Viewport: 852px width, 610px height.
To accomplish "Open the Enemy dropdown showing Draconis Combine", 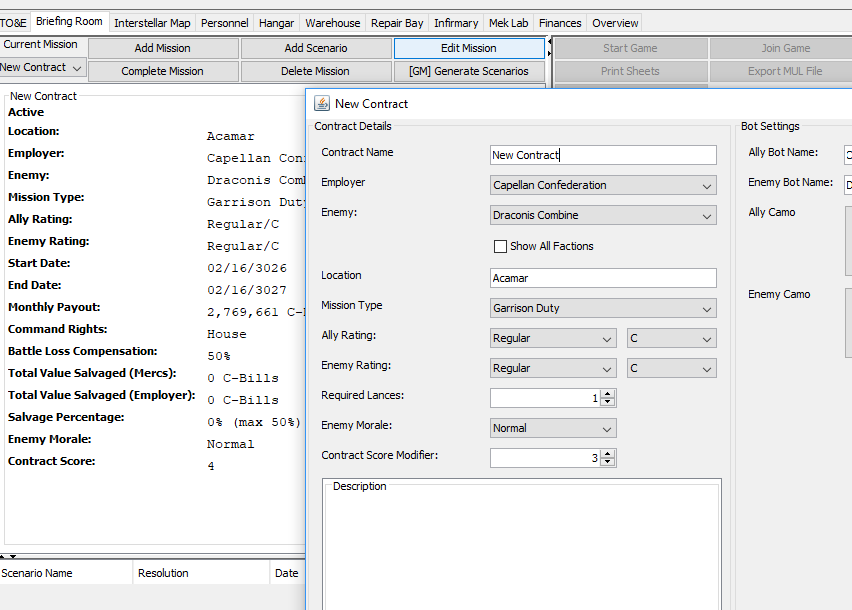I will coord(603,215).
